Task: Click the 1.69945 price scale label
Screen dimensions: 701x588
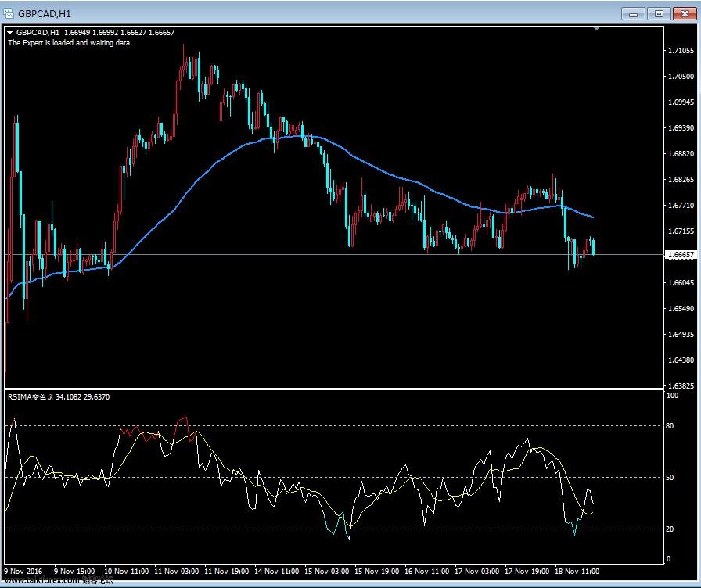Action: (681, 102)
